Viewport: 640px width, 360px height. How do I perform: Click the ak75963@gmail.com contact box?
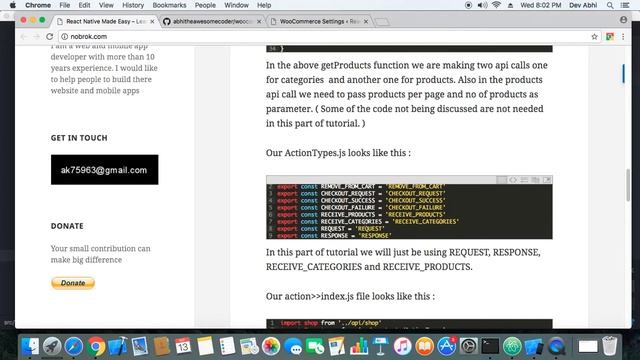pos(104,170)
